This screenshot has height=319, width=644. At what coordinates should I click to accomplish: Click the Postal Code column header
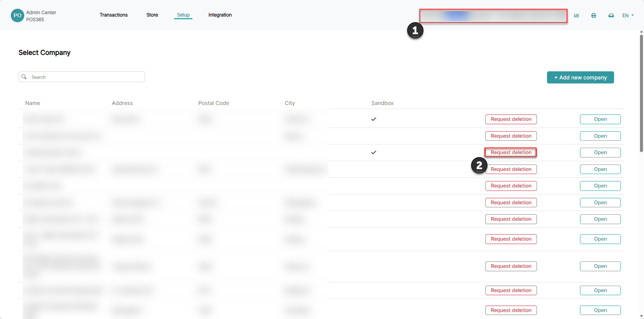point(214,103)
